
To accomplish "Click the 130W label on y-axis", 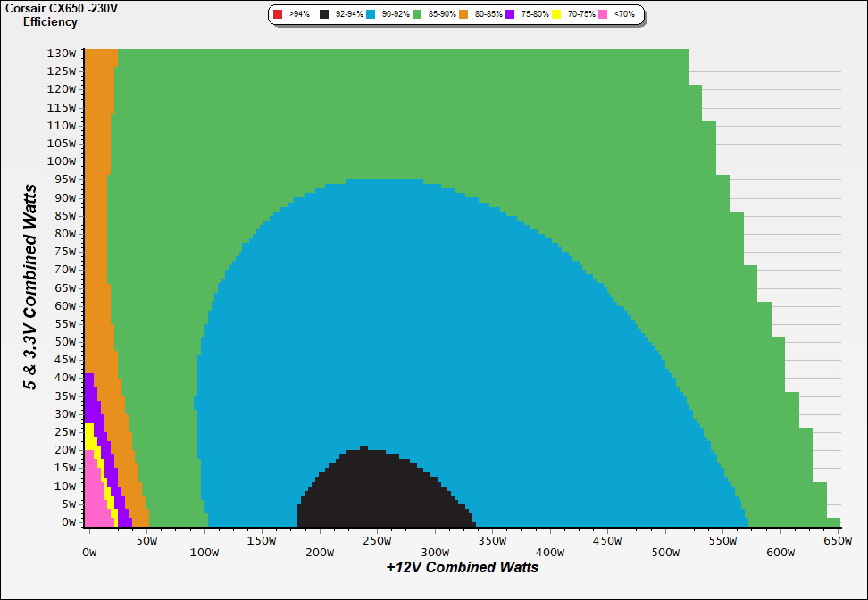I will (61, 53).
